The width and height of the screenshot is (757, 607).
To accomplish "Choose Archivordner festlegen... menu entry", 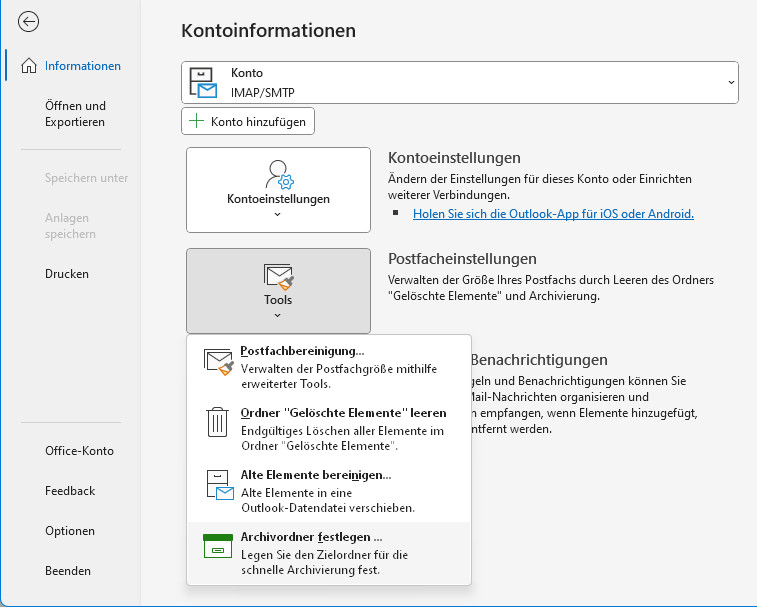I will (x=329, y=552).
